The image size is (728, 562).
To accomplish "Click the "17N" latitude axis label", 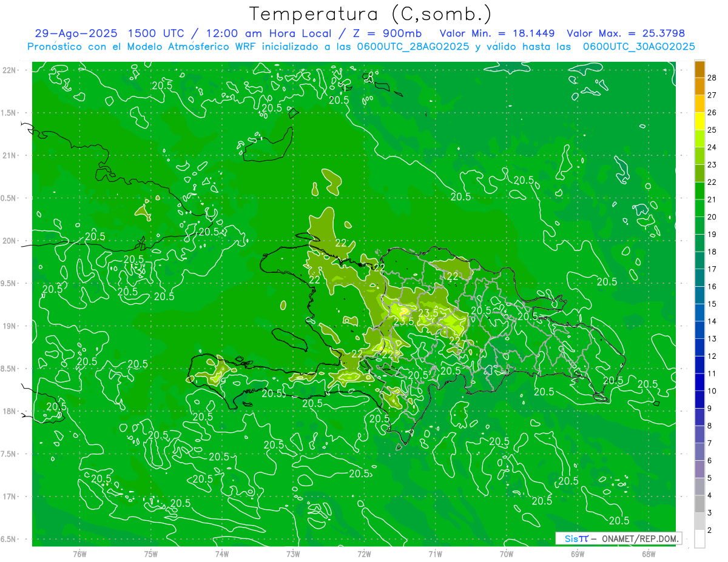I will click(x=10, y=497).
